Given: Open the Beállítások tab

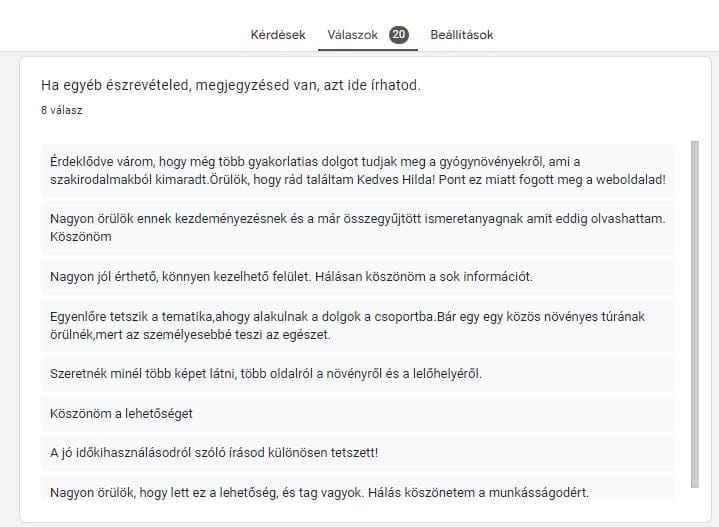Looking at the screenshot, I should 461,34.
